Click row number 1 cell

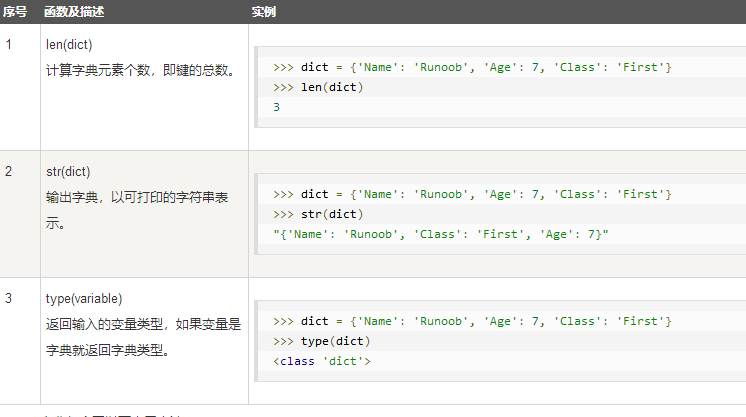pos(9,45)
